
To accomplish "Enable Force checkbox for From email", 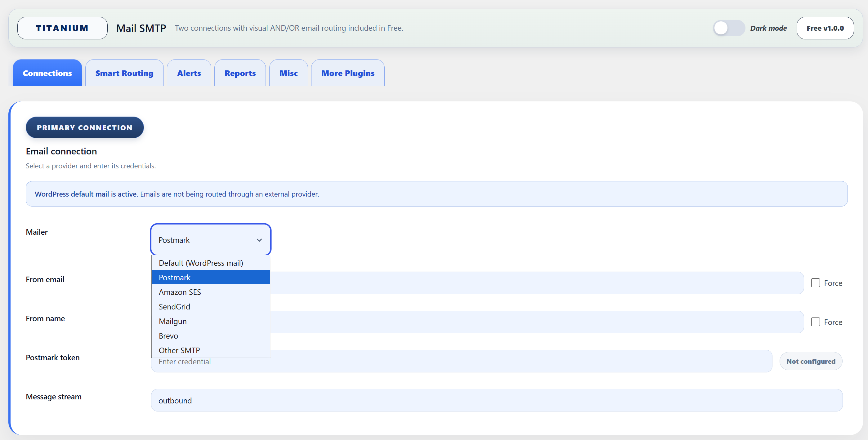I will pyautogui.click(x=816, y=283).
